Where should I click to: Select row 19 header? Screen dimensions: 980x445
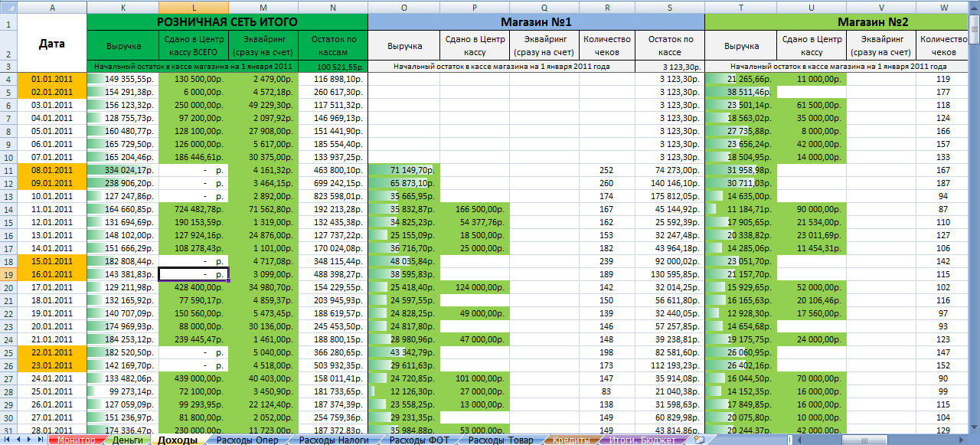point(8,274)
